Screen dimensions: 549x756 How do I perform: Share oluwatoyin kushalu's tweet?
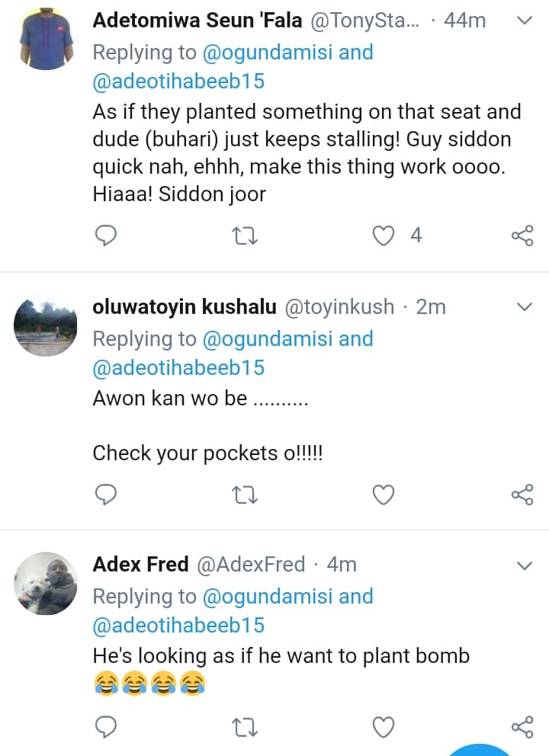point(522,496)
